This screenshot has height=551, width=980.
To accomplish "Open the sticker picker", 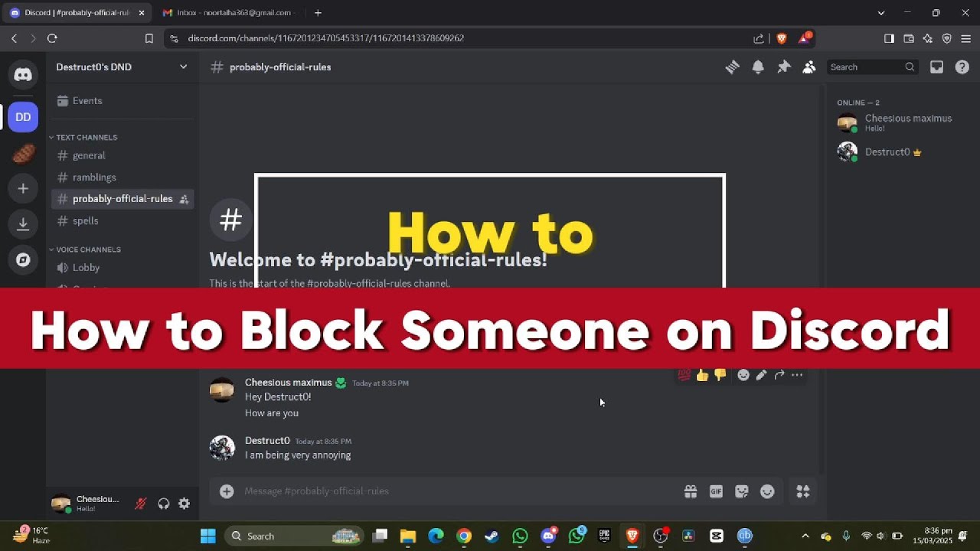I will pyautogui.click(x=741, y=491).
